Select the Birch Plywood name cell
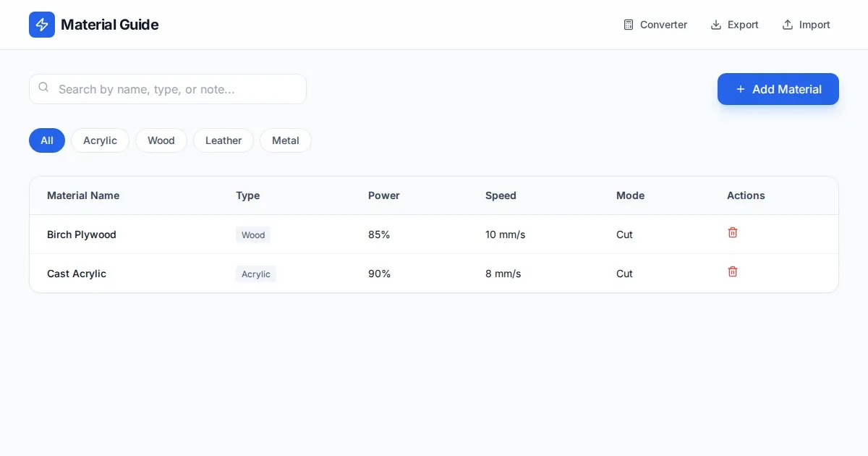 click(x=82, y=235)
